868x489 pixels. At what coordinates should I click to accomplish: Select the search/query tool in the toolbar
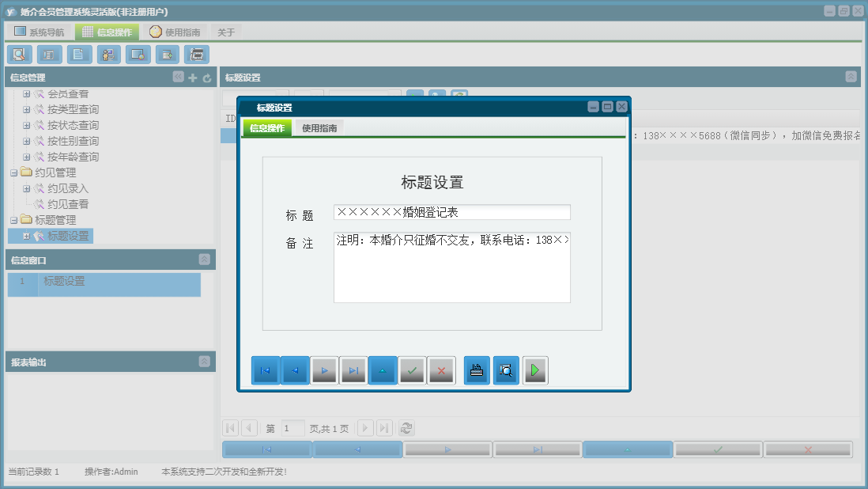19,54
